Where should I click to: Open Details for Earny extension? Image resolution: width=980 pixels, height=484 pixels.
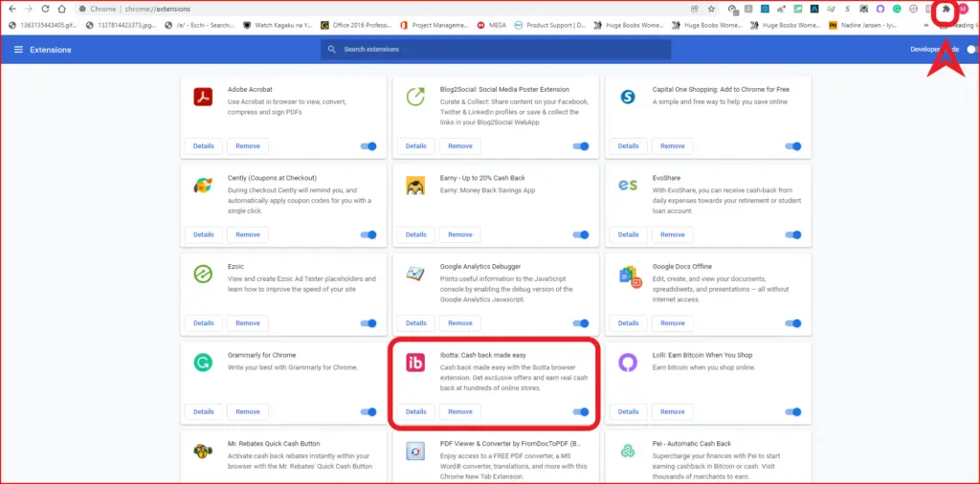(415, 234)
